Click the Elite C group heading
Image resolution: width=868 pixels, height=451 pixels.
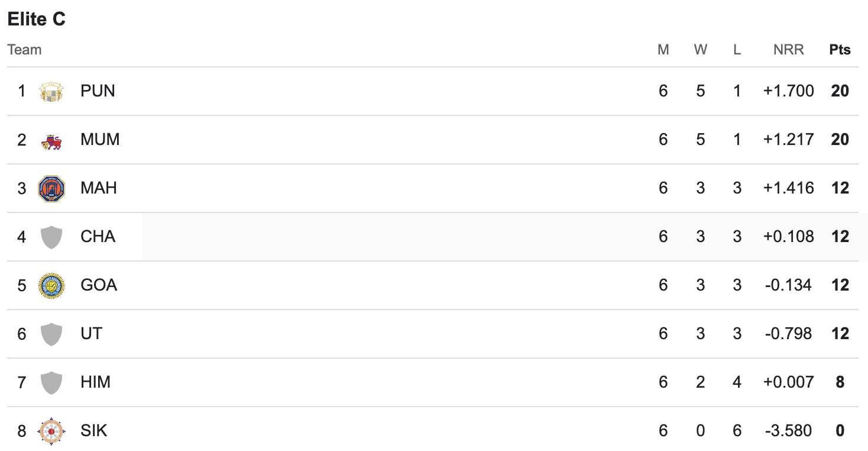pyautogui.click(x=36, y=20)
